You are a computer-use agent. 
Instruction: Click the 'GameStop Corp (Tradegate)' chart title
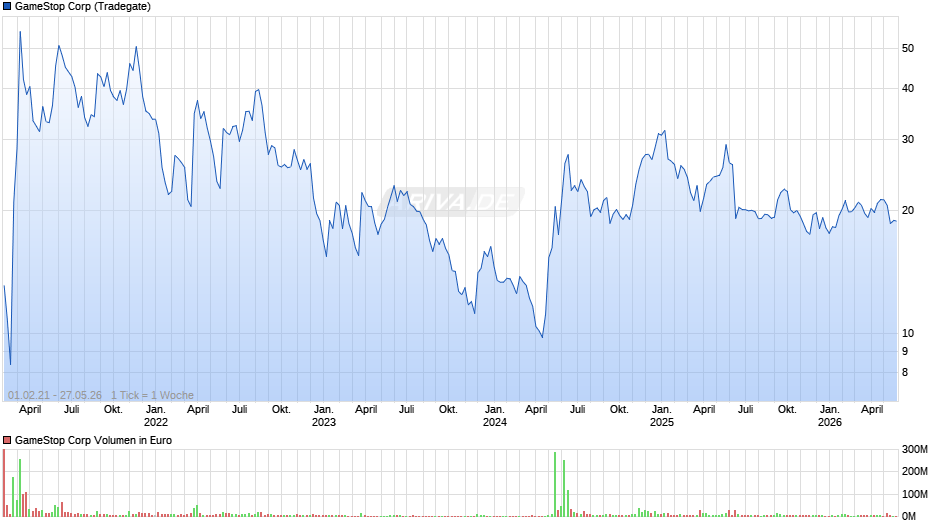point(83,7)
